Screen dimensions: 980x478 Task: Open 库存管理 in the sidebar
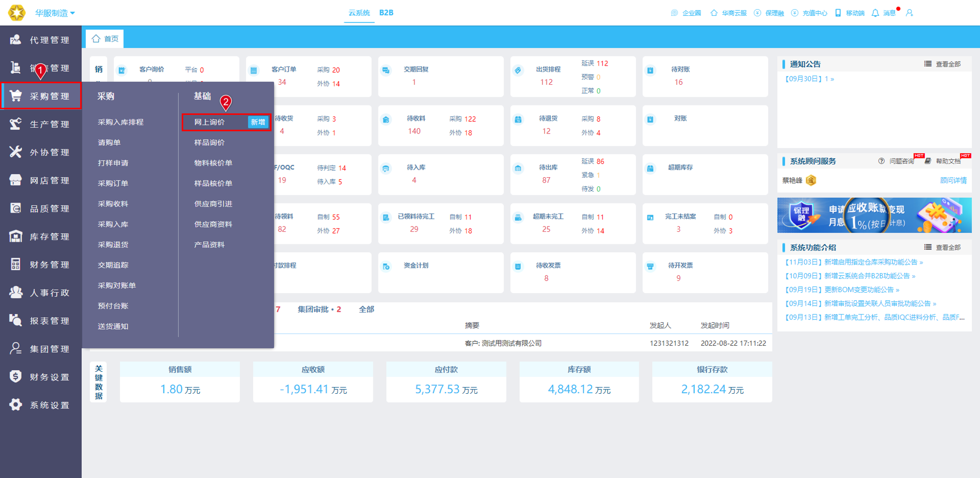[x=41, y=237]
